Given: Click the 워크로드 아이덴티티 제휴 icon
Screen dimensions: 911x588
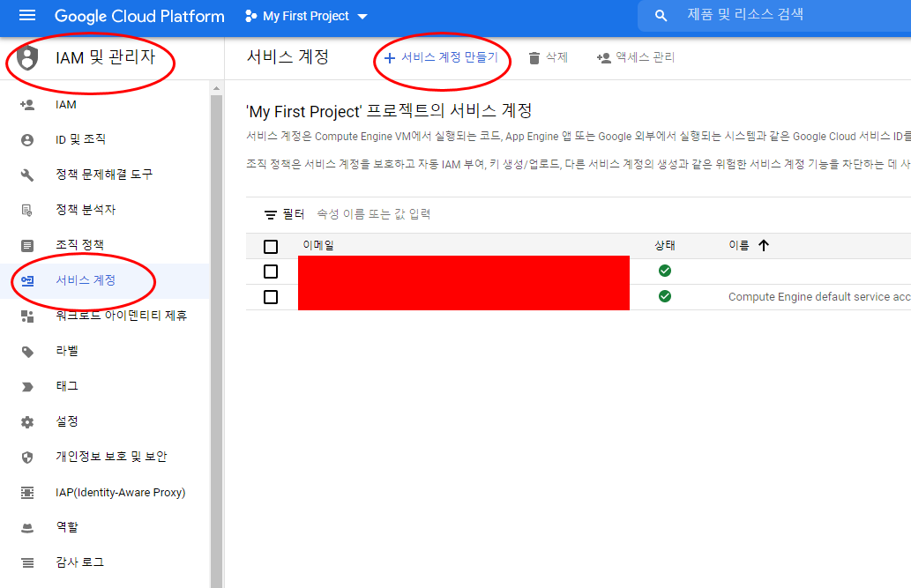Looking at the screenshot, I should 27,316.
